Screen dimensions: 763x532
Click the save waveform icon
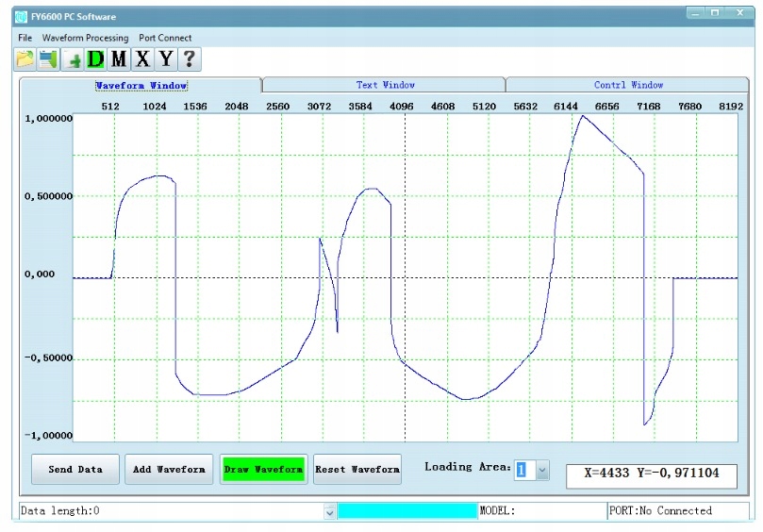48,59
